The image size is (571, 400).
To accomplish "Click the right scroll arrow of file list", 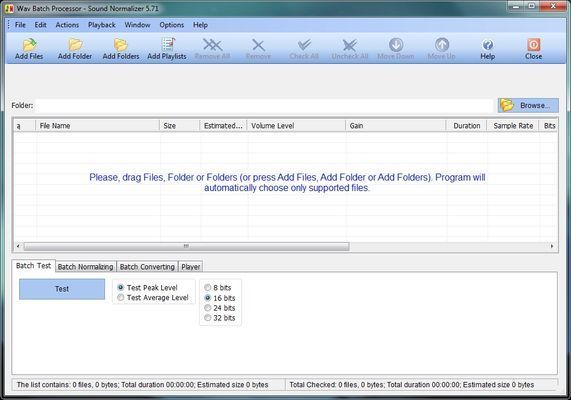I will point(552,246).
